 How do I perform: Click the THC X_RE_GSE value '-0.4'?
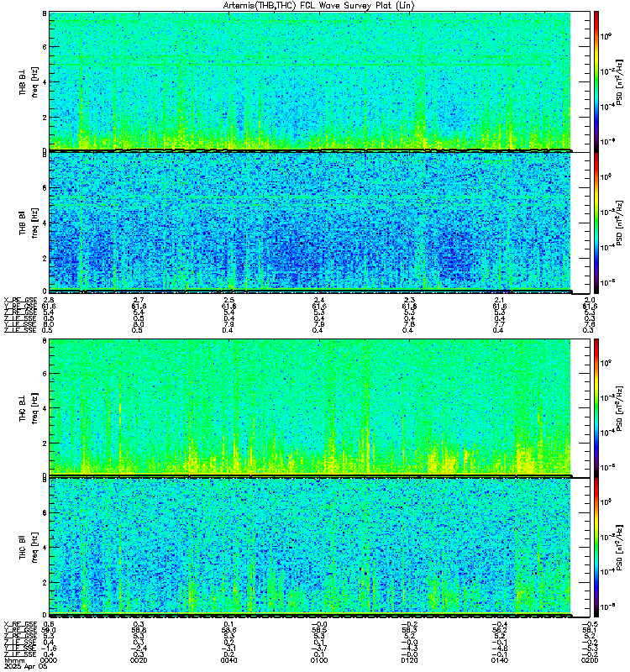point(499,624)
